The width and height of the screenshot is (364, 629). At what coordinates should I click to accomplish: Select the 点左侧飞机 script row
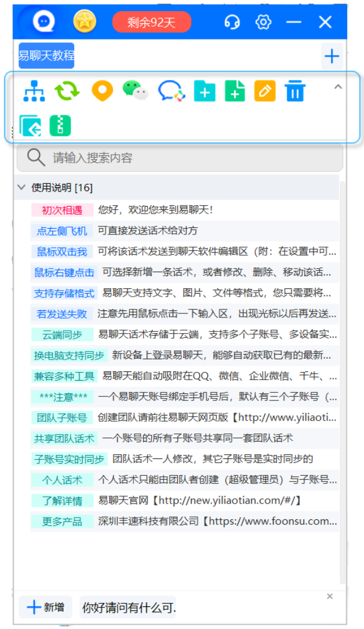[184, 231]
